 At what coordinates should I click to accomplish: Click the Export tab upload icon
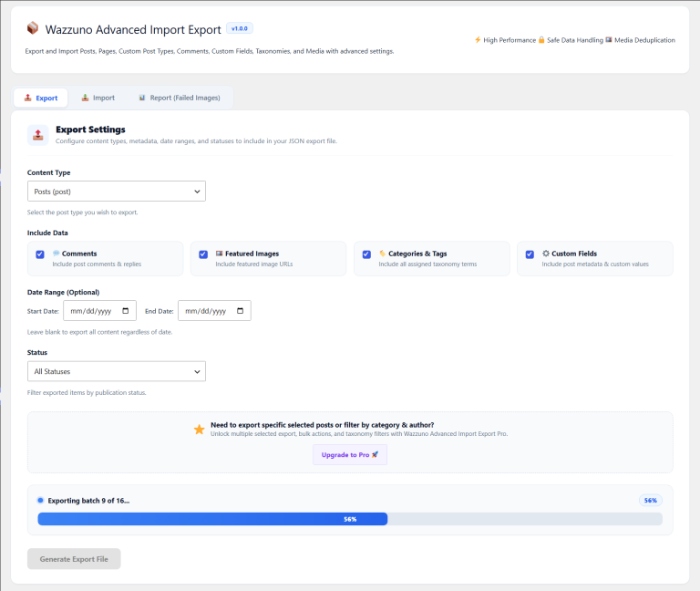click(x=27, y=98)
